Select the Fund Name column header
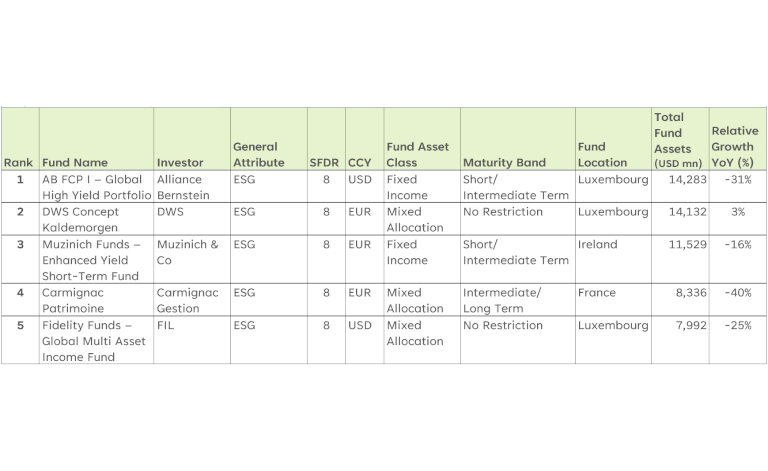The width and height of the screenshot is (768, 471). (75, 162)
